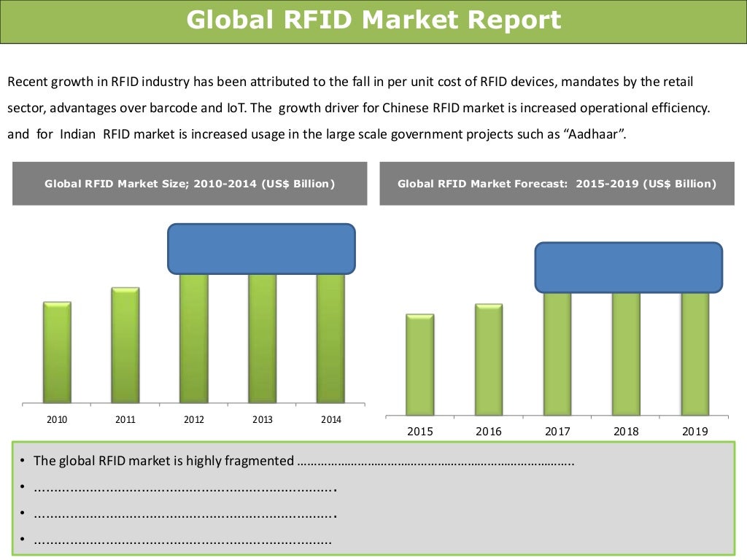Click the 2010 bar in the market size chart
This screenshot has width=747, height=560.
(57, 352)
